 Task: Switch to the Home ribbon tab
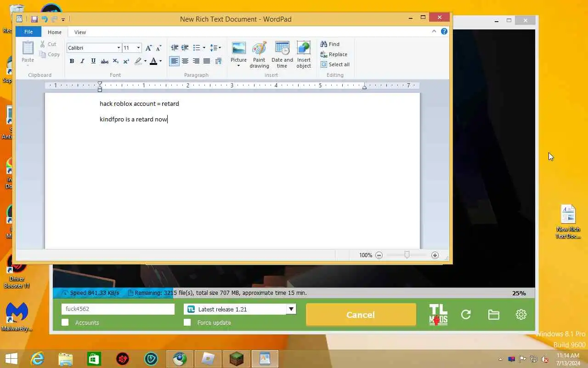55,32
